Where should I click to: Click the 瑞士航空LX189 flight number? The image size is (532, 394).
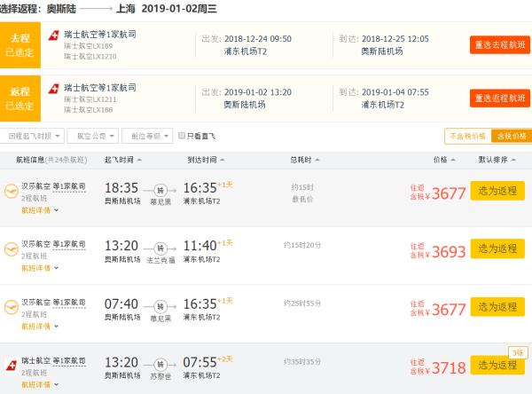[x=88, y=46]
